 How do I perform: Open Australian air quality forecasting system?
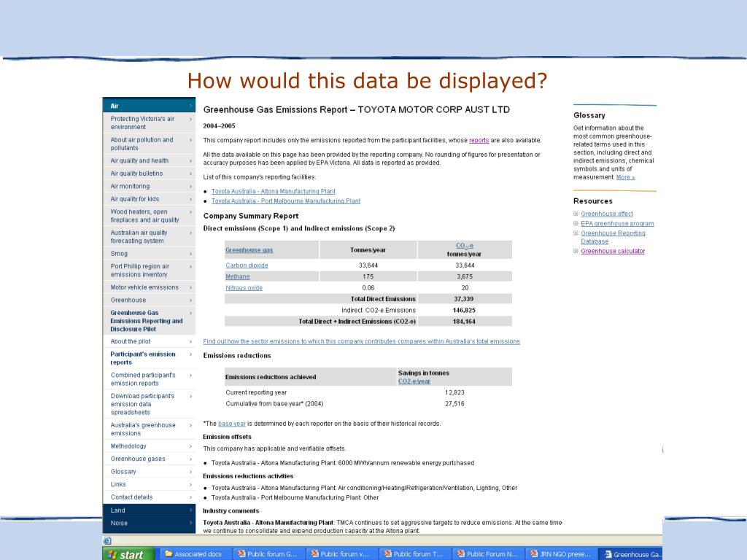(149, 237)
